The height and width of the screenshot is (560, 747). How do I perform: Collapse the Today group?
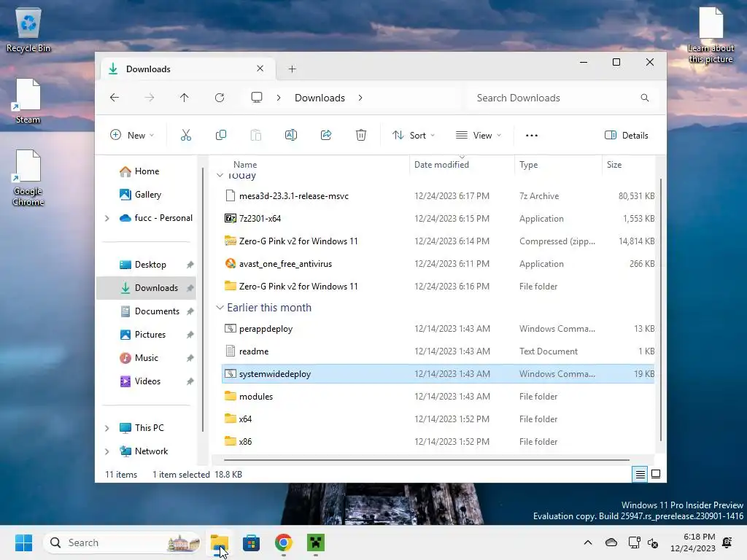click(x=220, y=176)
